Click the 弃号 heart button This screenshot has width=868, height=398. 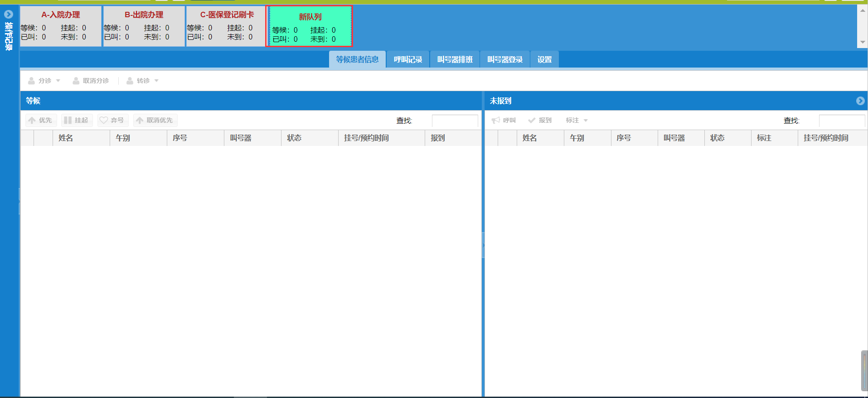point(112,120)
